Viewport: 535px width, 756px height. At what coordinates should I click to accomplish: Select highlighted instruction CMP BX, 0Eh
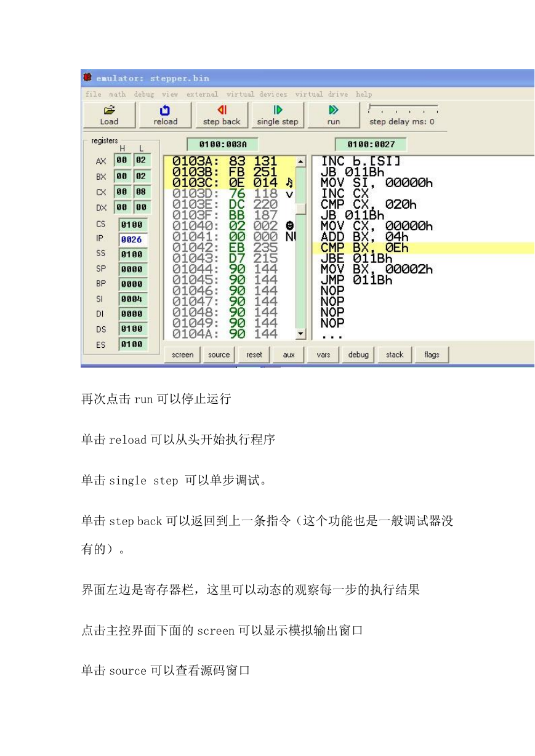pyautogui.click(x=424, y=247)
